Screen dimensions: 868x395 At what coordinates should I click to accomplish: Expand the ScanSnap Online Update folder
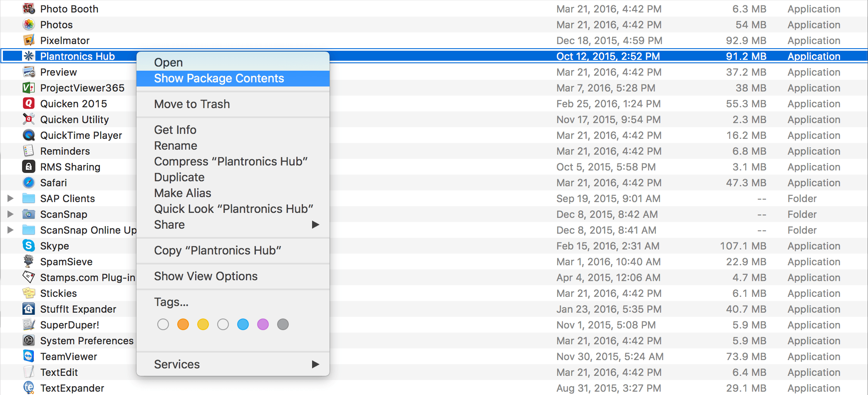[10, 230]
